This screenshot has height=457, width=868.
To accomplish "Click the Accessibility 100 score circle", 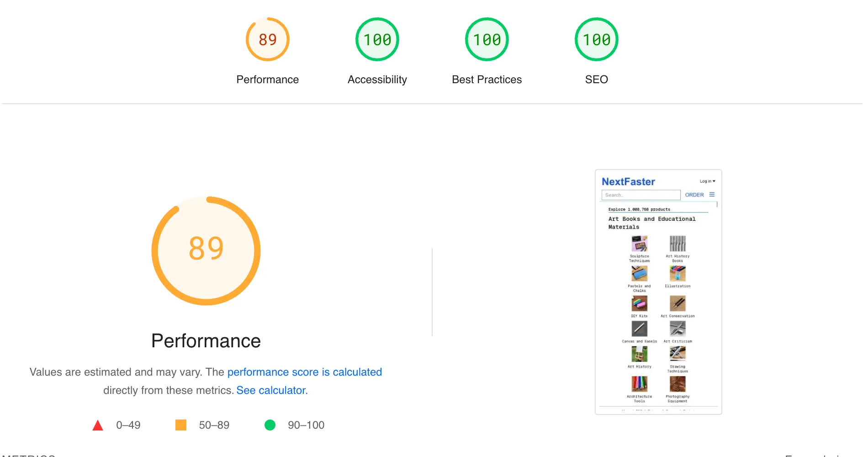I will point(377,39).
